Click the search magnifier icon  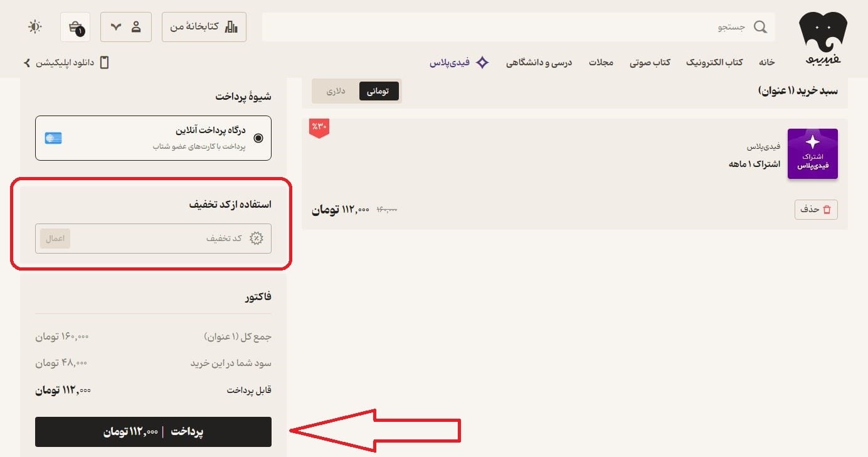(x=760, y=27)
